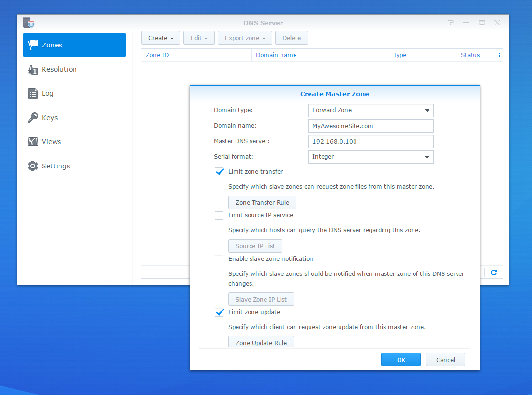Click the Zone Transfer Rule button
This screenshot has height=395, width=532.
coord(262,203)
